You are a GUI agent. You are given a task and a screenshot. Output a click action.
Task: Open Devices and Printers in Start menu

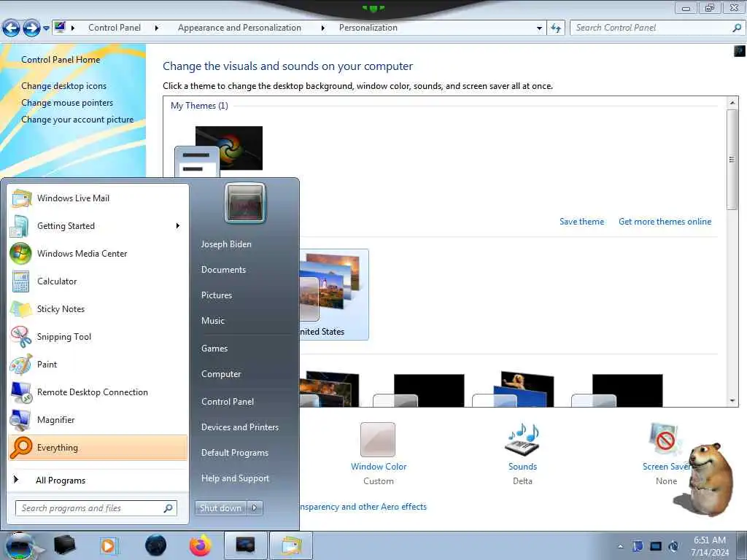click(239, 427)
